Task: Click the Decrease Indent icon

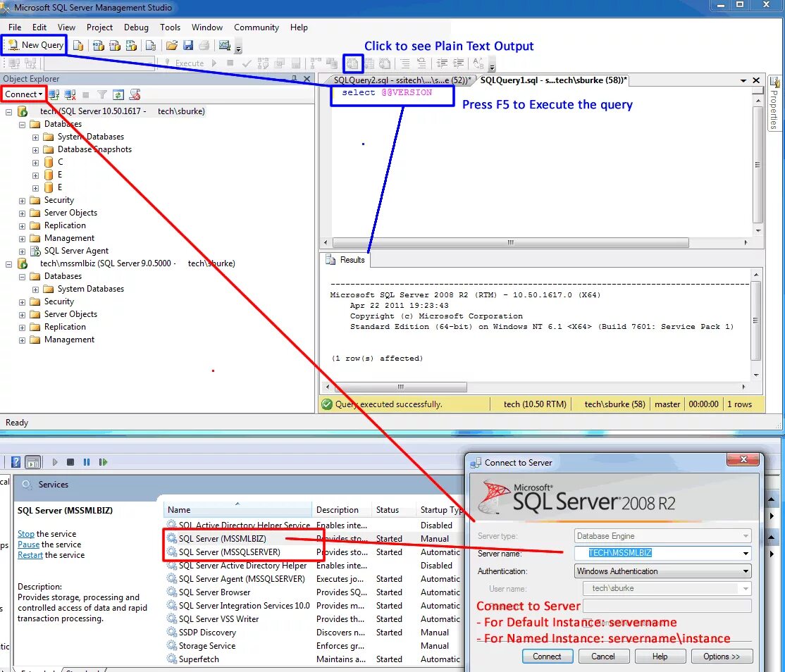Action: click(442, 63)
